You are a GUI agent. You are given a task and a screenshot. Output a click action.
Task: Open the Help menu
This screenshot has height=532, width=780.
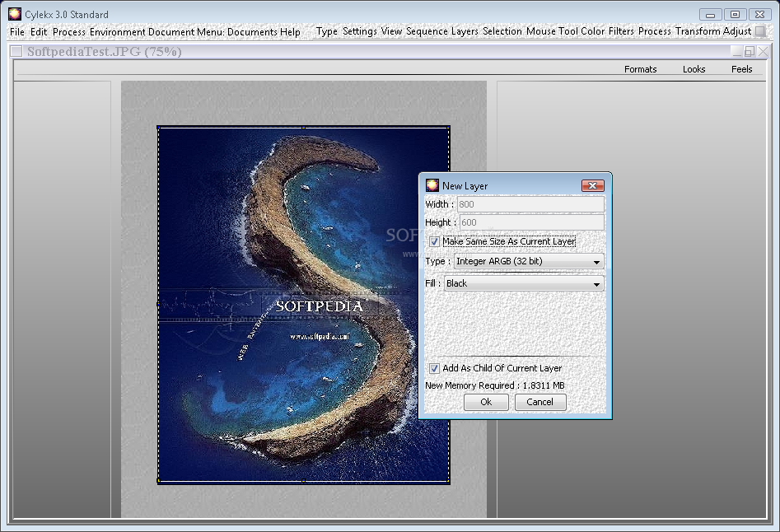[290, 32]
